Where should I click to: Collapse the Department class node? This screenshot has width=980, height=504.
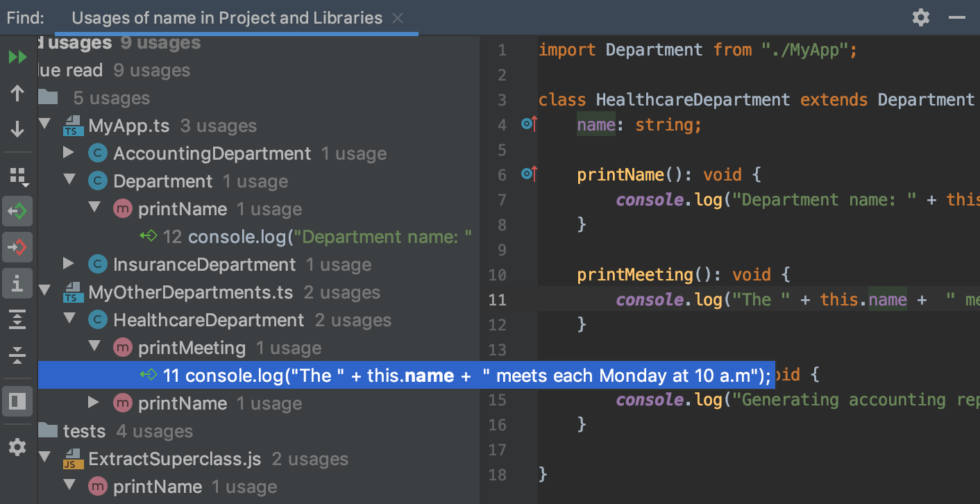coord(68,180)
